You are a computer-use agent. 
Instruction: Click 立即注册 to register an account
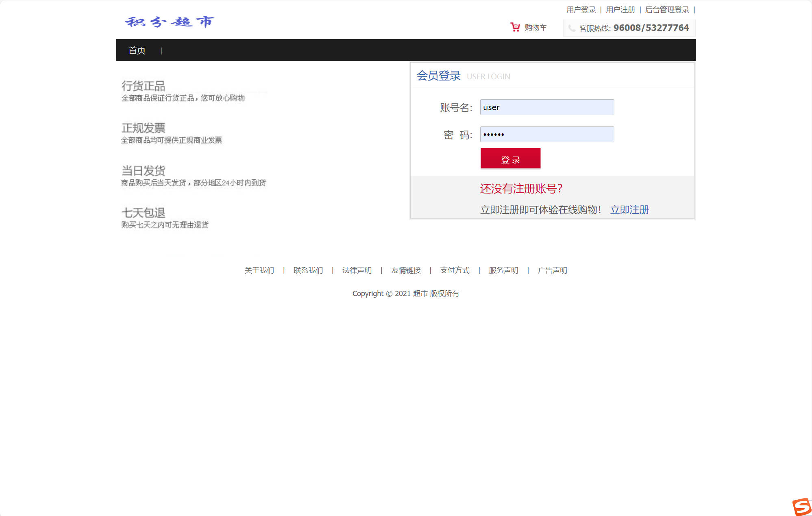(x=629, y=210)
